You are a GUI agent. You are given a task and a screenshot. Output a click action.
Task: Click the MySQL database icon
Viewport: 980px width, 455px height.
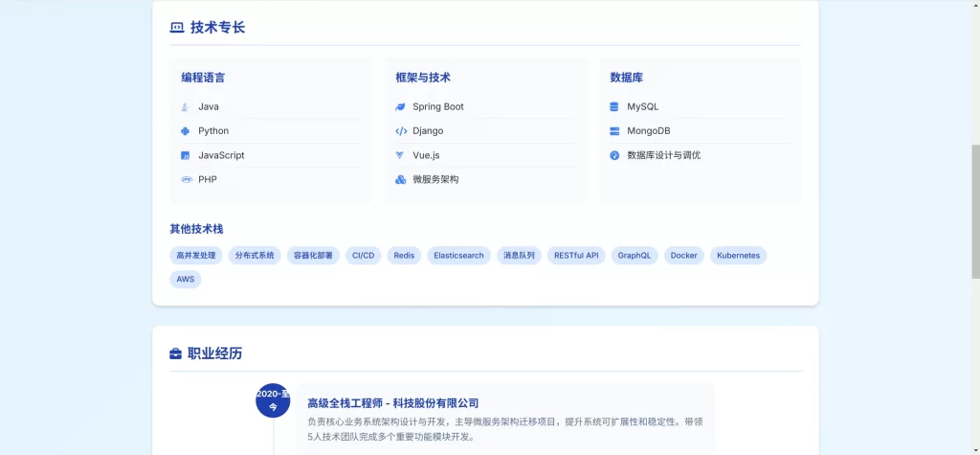(x=613, y=107)
